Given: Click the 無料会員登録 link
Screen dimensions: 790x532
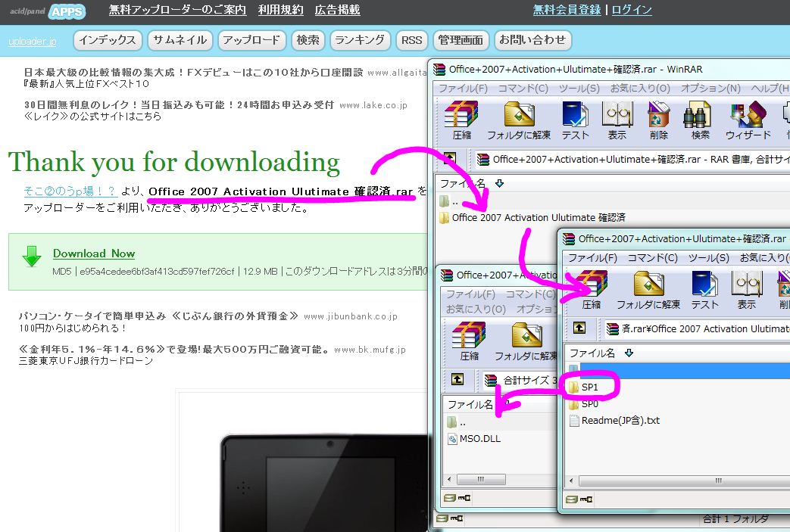Looking at the screenshot, I should click(567, 10).
